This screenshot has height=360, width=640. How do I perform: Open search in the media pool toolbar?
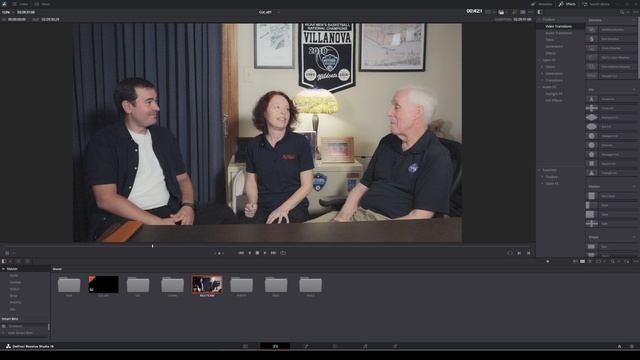coord(613,261)
